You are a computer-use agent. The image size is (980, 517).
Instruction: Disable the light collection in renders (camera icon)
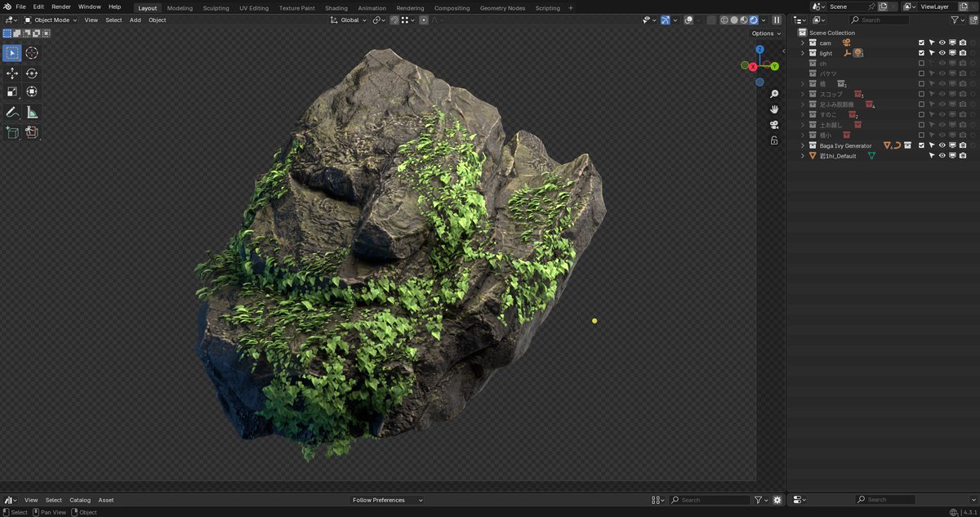pyautogui.click(x=963, y=53)
